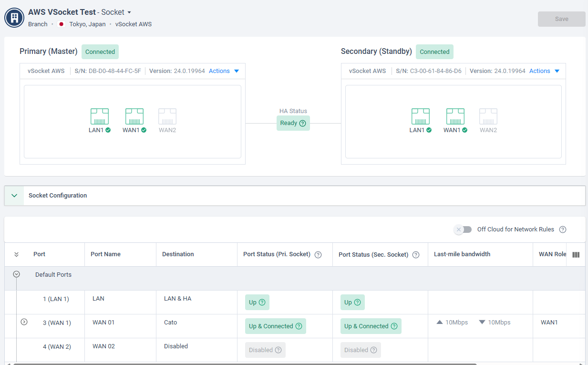This screenshot has height=365, width=588.
Task: Click the Primary socket WAN1 port icon
Action: point(134,116)
